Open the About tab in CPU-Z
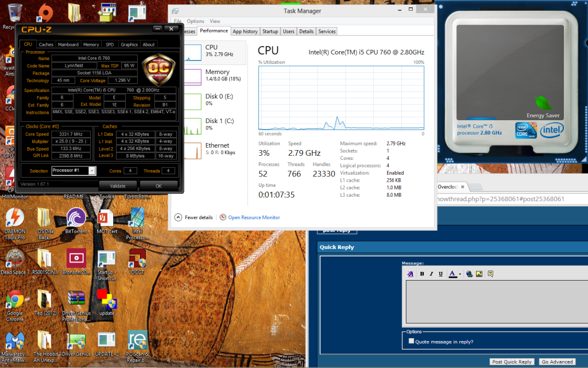588x368 pixels. (x=149, y=44)
